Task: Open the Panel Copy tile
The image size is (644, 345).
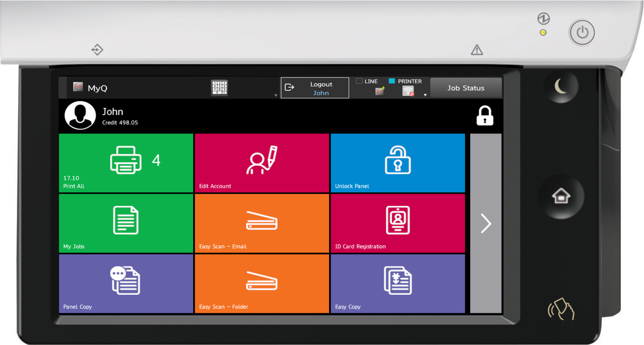Action: point(126,283)
